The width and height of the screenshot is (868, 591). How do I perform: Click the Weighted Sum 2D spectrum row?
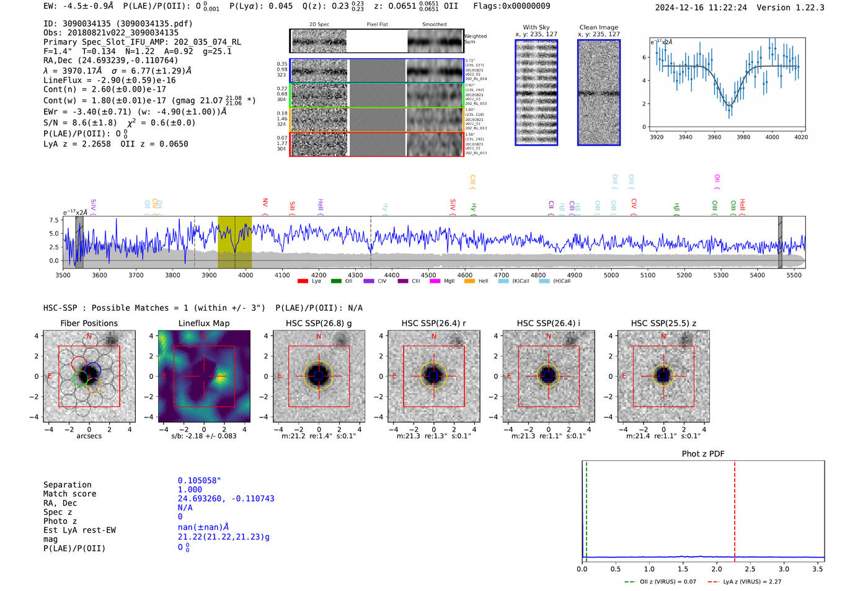(x=377, y=42)
